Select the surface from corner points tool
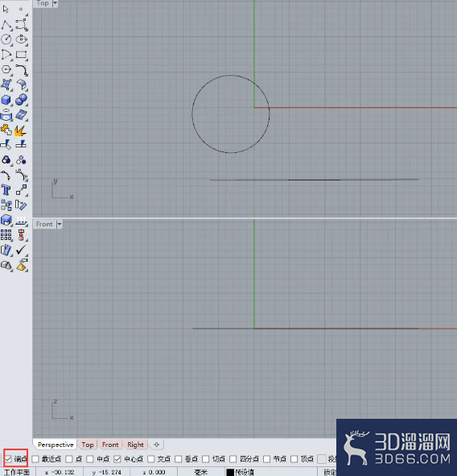Screen dimensions: 457x476 (6, 85)
